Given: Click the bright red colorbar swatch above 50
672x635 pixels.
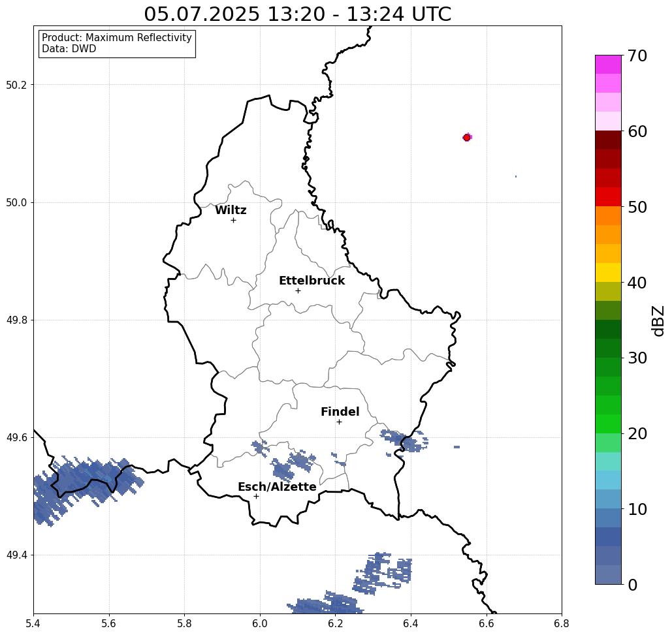Looking at the screenshot, I should 608,197.
